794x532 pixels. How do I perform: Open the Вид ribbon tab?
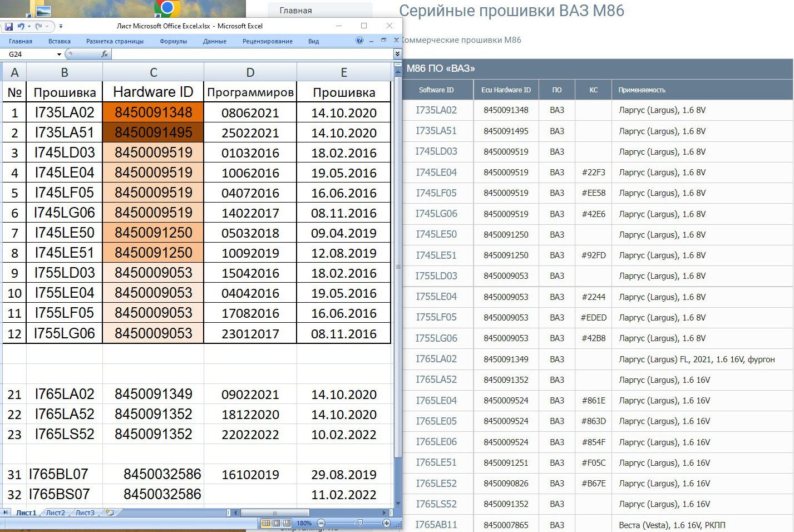pyautogui.click(x=314, y=41)
